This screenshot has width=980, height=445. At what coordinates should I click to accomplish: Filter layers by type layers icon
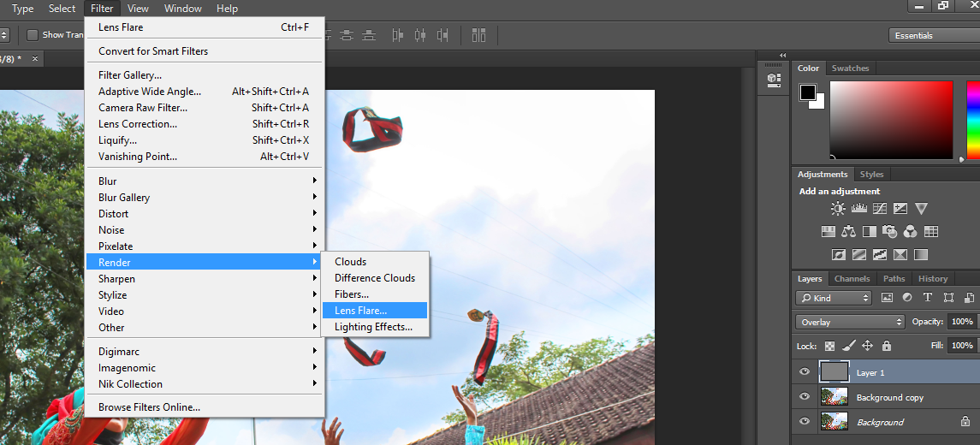coord(928,298)
